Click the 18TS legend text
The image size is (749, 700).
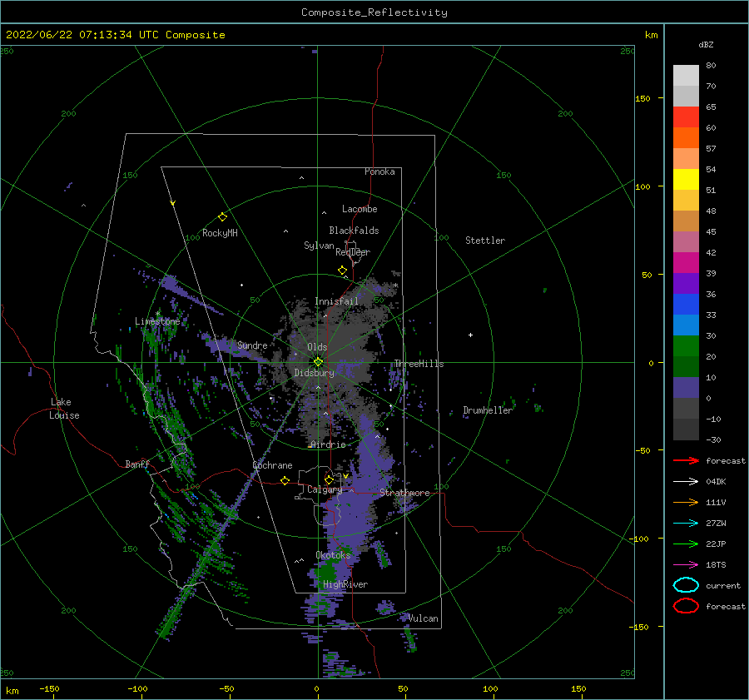coord(716,565)
